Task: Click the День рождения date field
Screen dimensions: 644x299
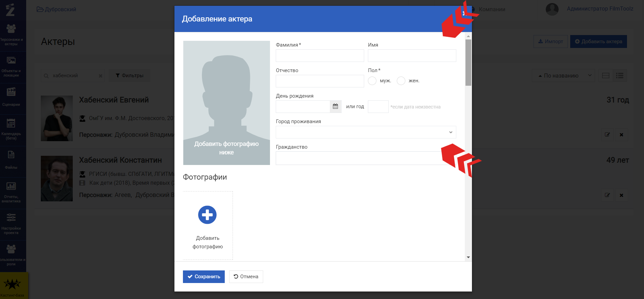Action: [x=303, y=106]
